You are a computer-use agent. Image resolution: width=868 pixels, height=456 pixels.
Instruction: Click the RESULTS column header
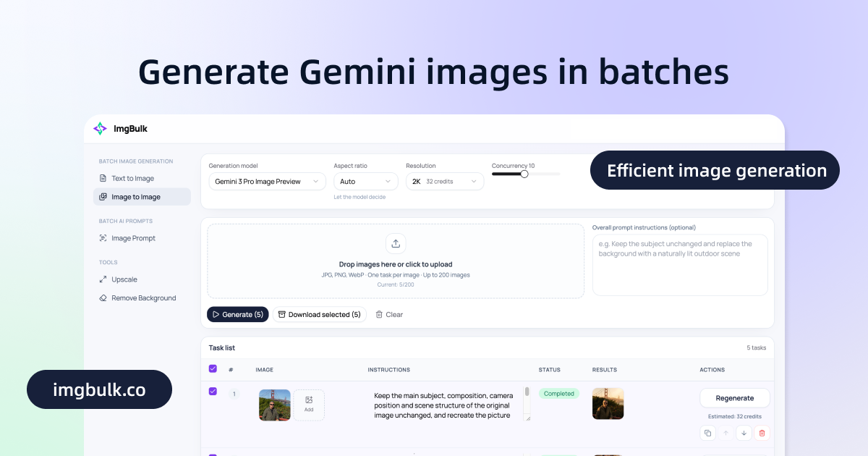[605, 370]
